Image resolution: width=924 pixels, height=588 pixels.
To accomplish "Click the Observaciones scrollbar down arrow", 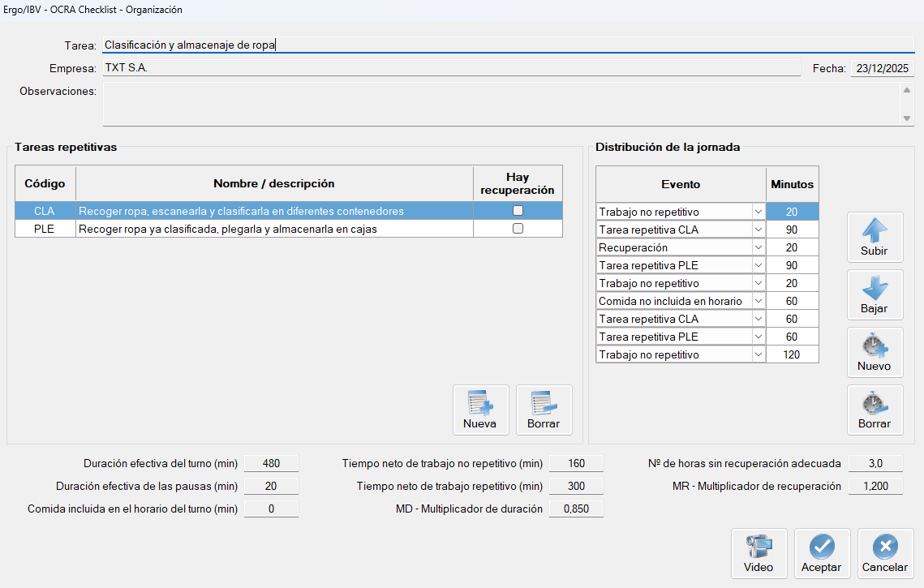I will coord(906,119).
